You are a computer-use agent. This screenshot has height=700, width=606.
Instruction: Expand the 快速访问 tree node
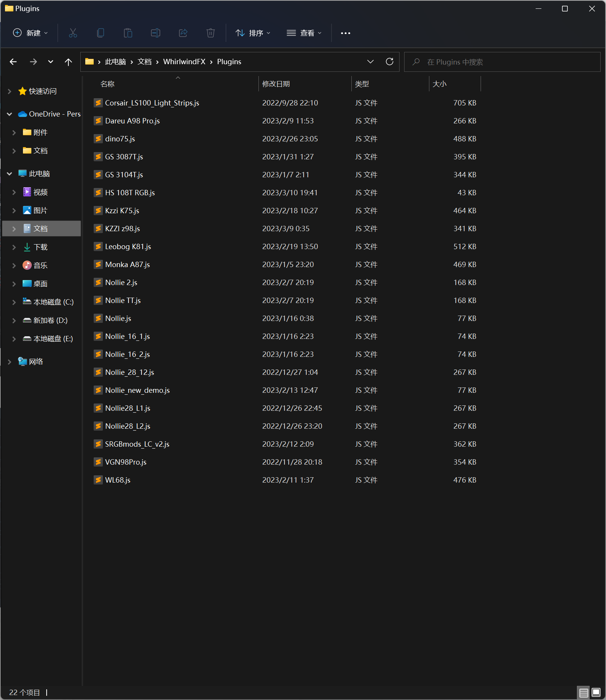point(10,91)
